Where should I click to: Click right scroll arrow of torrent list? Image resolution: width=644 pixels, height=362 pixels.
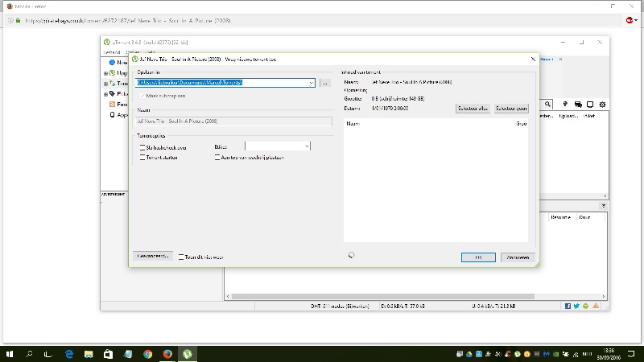605,195
